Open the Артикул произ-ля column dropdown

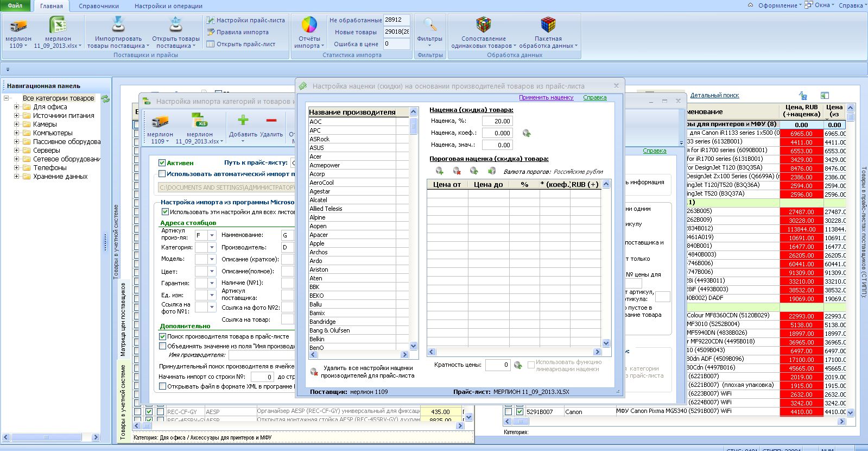coord(212,235)
